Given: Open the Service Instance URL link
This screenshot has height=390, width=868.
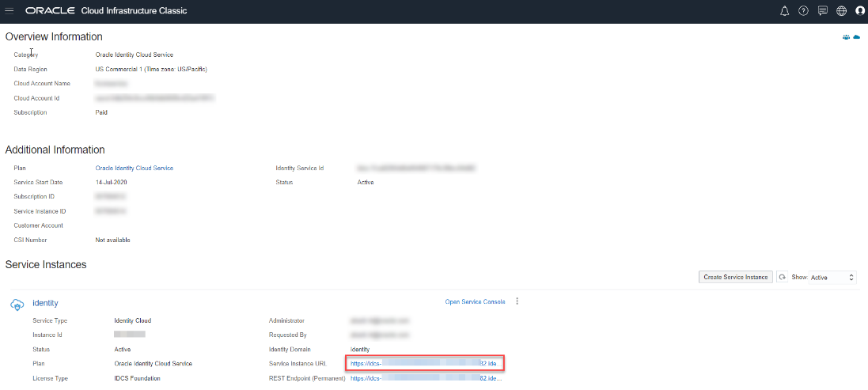Looking at the screenshot, I should tap(425, 363).
